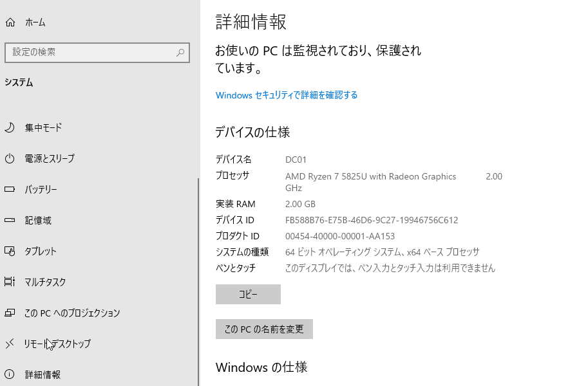Click the Tablet icon in sidebar
588x386 pixels.
coord(10,251)
